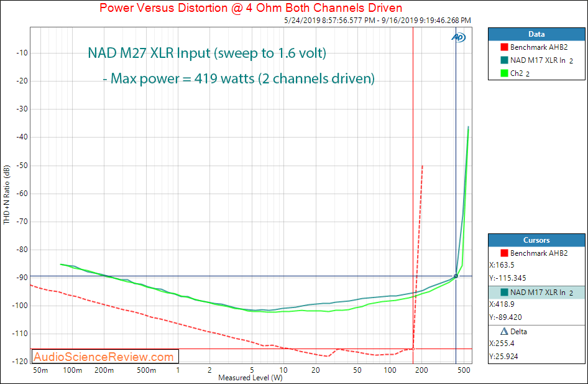Click the X:163.5 cursor value

coord(502,265)
